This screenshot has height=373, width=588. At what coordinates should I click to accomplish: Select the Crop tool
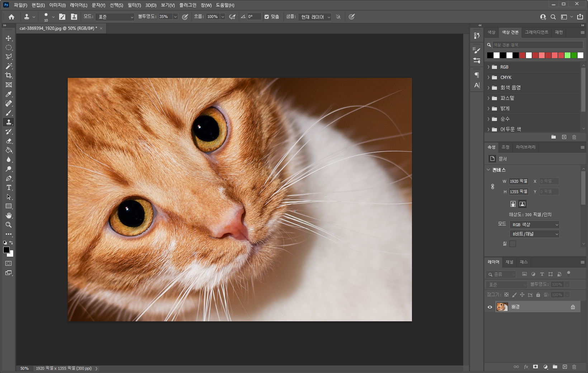click(x=9, y=75)
